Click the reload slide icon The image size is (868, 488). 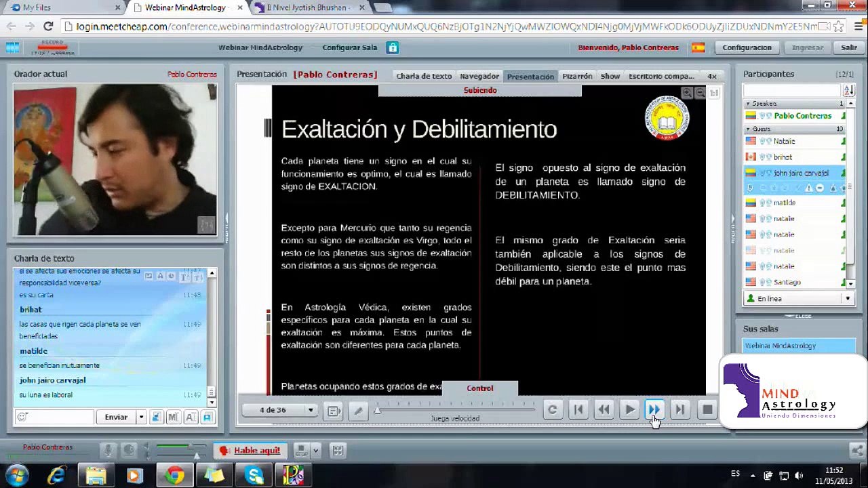coord(552,410)
